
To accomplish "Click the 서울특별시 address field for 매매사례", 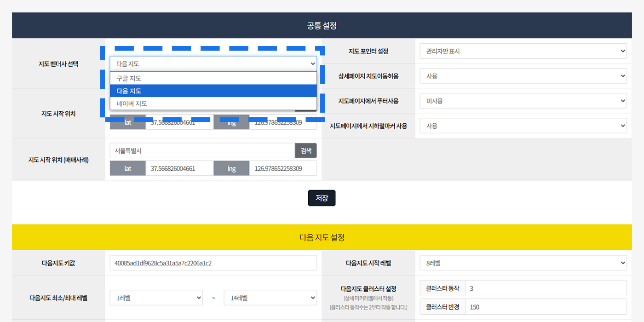I will (202, 150).
